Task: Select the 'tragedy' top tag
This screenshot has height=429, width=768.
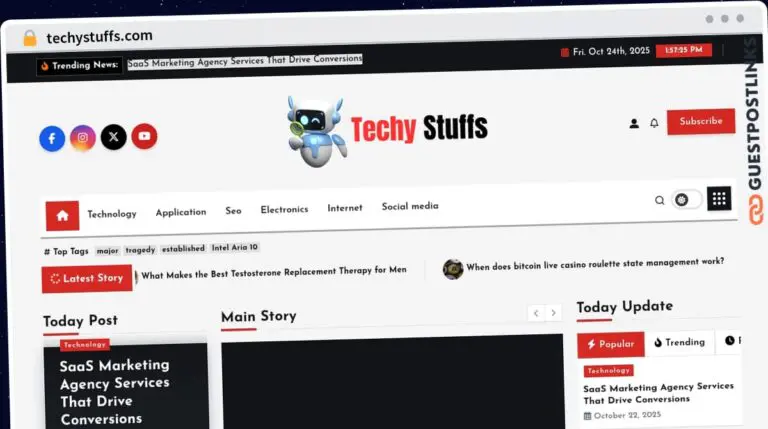Action: [x=140, y=250]
